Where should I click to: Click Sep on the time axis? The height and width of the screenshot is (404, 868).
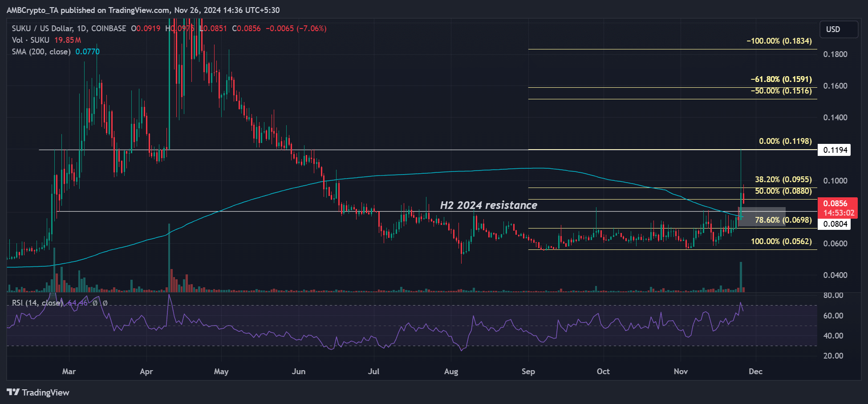pos(528,371)
